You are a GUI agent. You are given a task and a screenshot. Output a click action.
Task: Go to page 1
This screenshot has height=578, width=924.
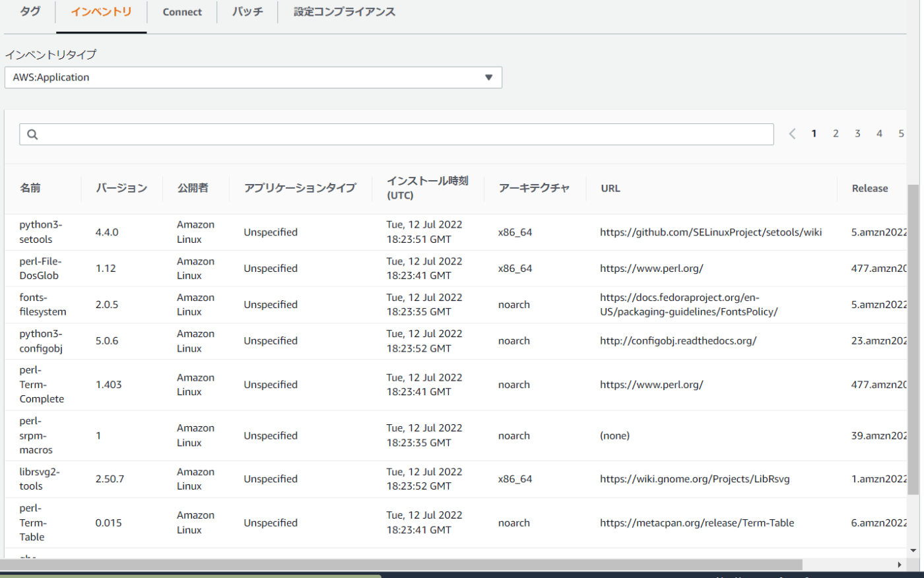point(814,134)
